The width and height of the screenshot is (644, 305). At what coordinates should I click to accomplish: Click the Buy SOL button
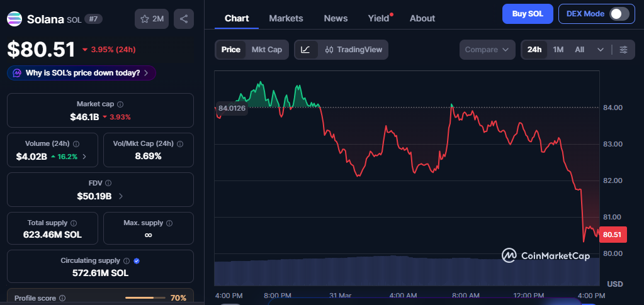click(528, 14)
